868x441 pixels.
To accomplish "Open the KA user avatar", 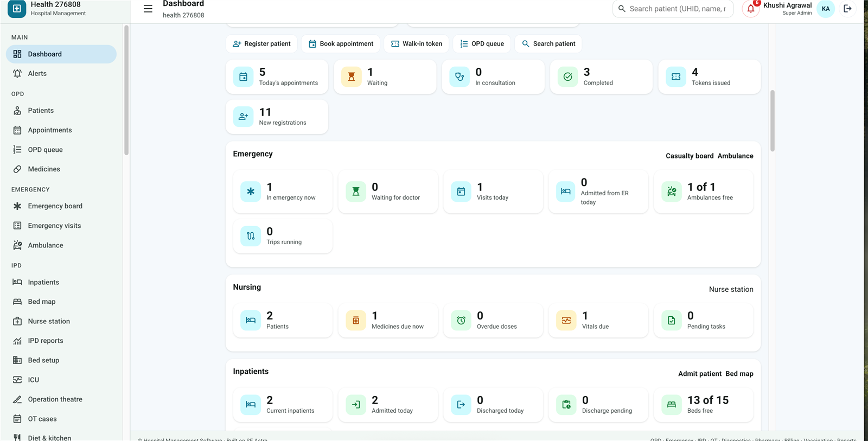I will 826,9.
